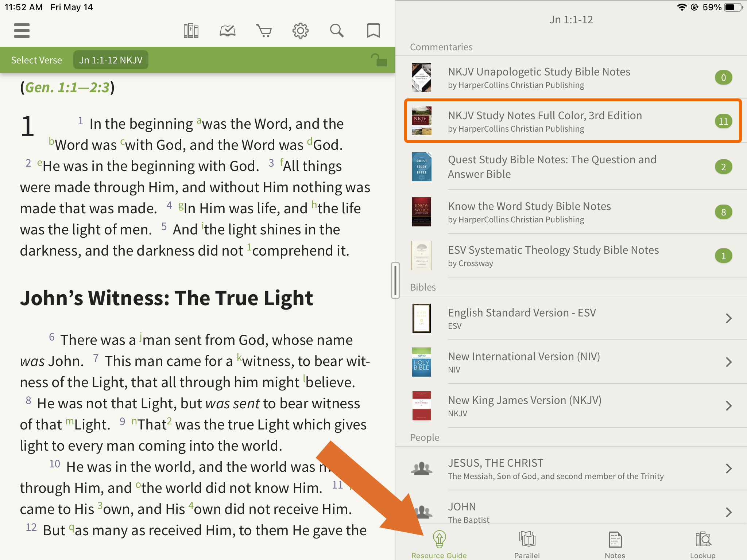The image size is (747, 560).
Task: Open the settings gear
Action: 300,31
